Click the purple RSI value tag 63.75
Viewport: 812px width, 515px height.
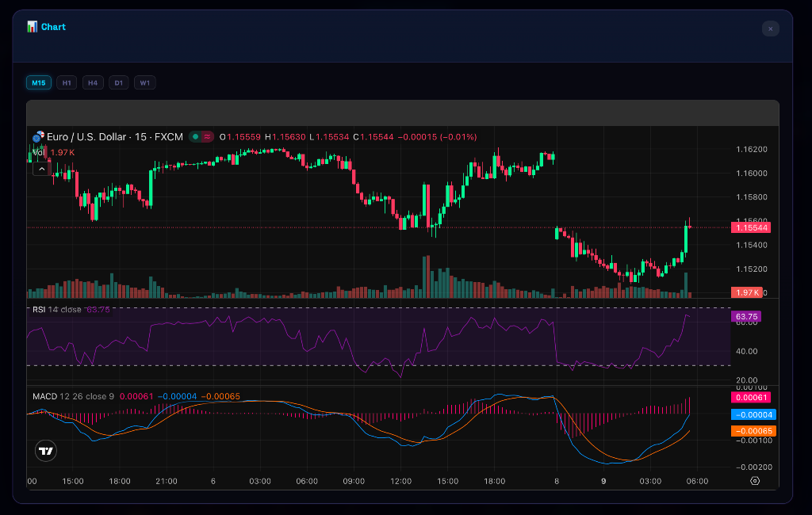[x=747, y=316]
